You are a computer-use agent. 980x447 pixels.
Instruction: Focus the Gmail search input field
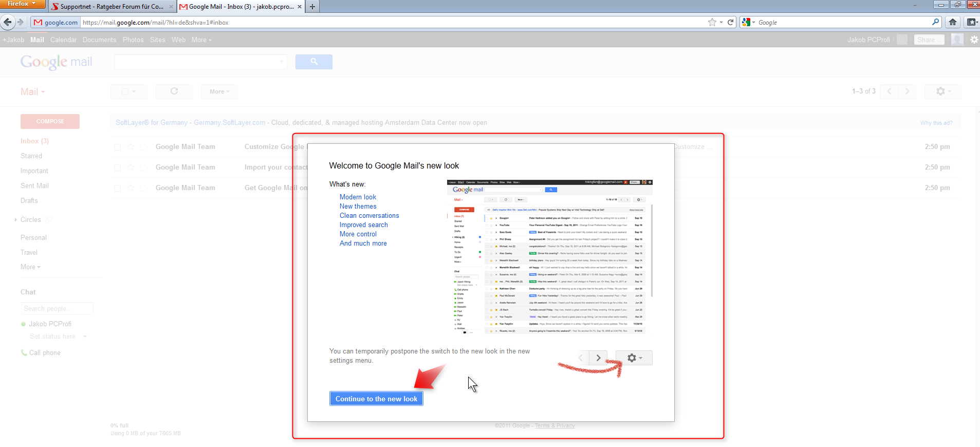(200, 62)
